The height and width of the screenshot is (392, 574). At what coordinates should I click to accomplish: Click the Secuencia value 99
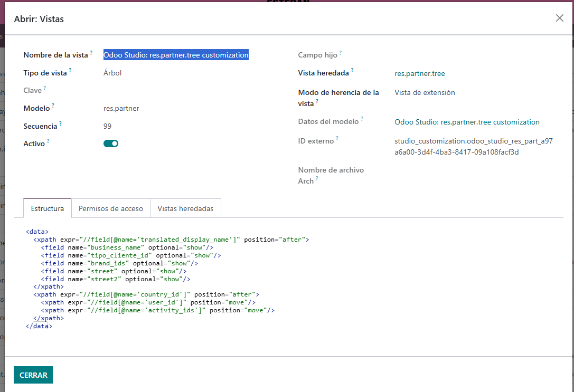108,127
